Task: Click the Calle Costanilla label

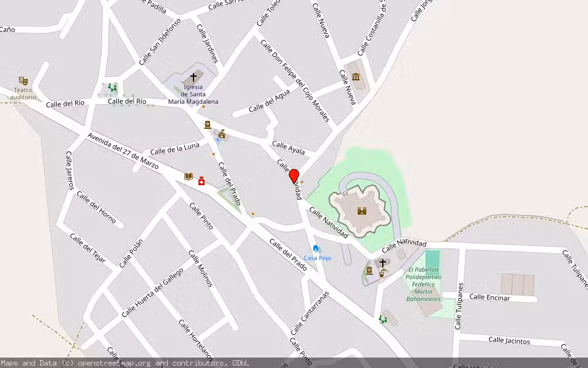Action: click(372, 28)
